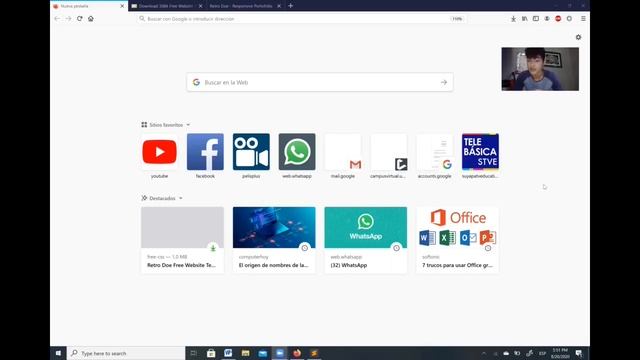
Task: Toggle the sidebar view icon
Action: click(x=536, y=19)
